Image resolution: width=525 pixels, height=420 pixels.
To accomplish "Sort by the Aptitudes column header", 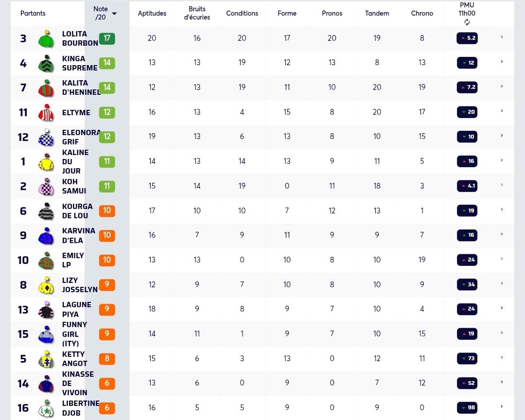I will (x=152, y=14).
